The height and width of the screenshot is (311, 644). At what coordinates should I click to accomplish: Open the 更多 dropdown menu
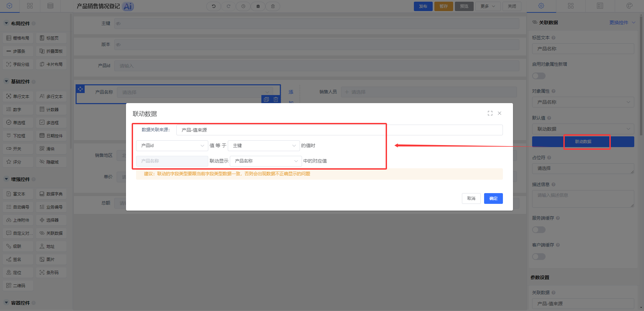[x=488, y=6]
